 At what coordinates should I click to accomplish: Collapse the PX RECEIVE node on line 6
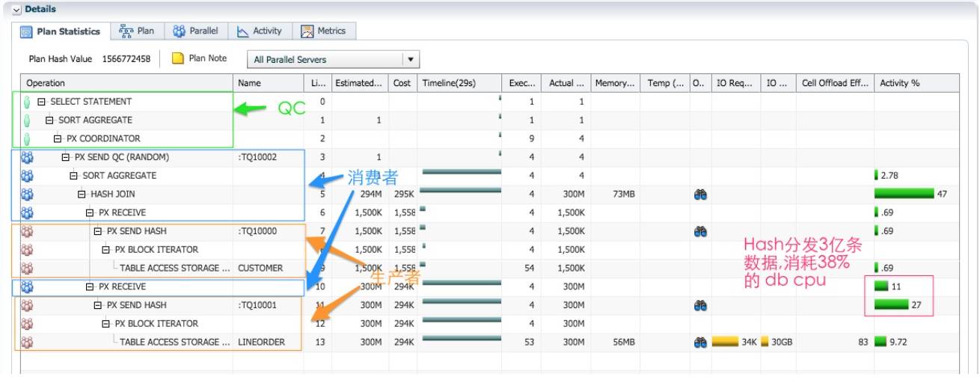point(91,212)
